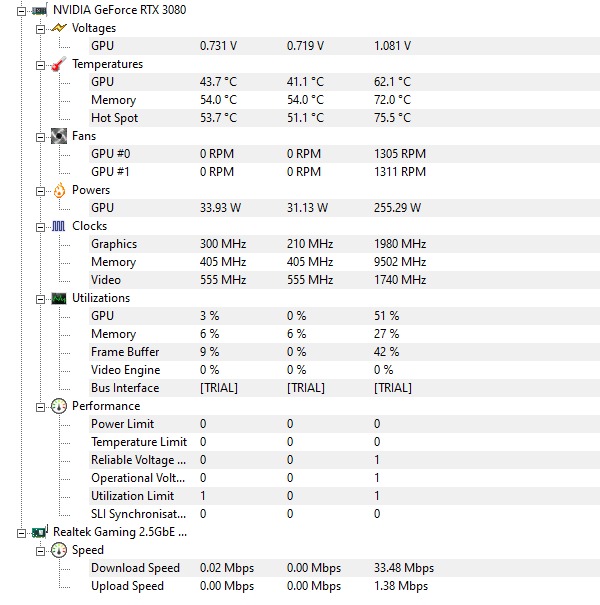Screen dimensions: 600x605
Task: Click the Fans category icon
Action: pos(59,136)
